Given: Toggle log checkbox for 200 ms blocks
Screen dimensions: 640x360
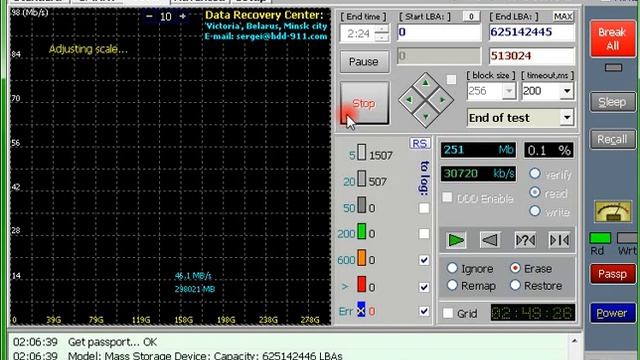Looking at the screenshot, I should click(x=424, y=234).
